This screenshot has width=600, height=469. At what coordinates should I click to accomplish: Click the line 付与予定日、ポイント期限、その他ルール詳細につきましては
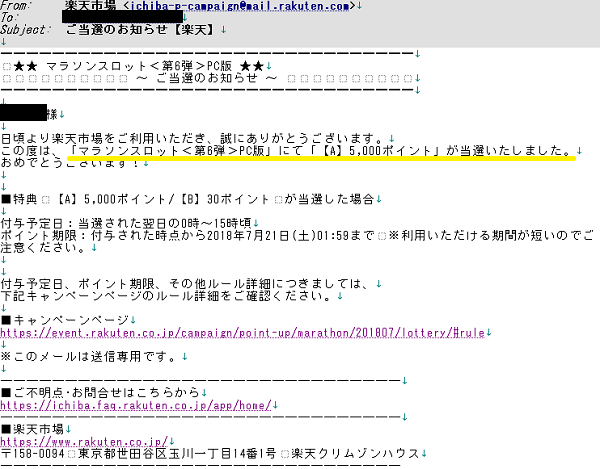click(x=186, y=283)
